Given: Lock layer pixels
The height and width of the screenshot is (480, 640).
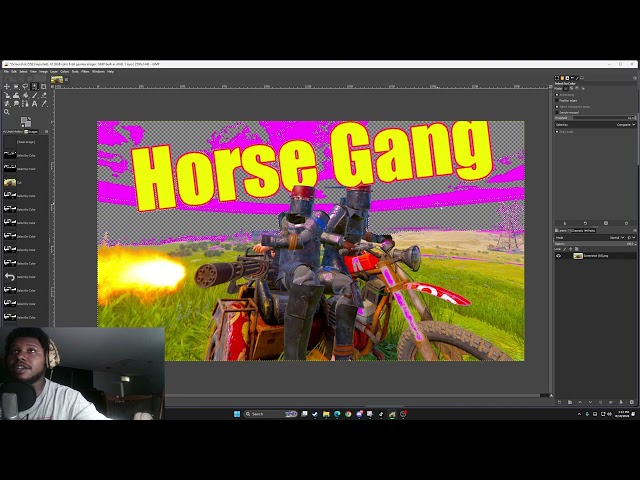Looking at the screenshot, I should pos(565,249).
